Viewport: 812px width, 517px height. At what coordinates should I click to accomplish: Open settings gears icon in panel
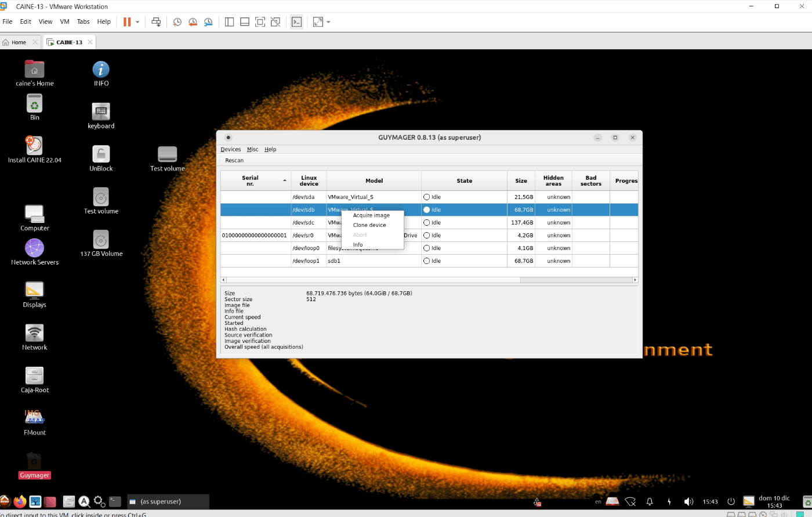pos(99,501)
